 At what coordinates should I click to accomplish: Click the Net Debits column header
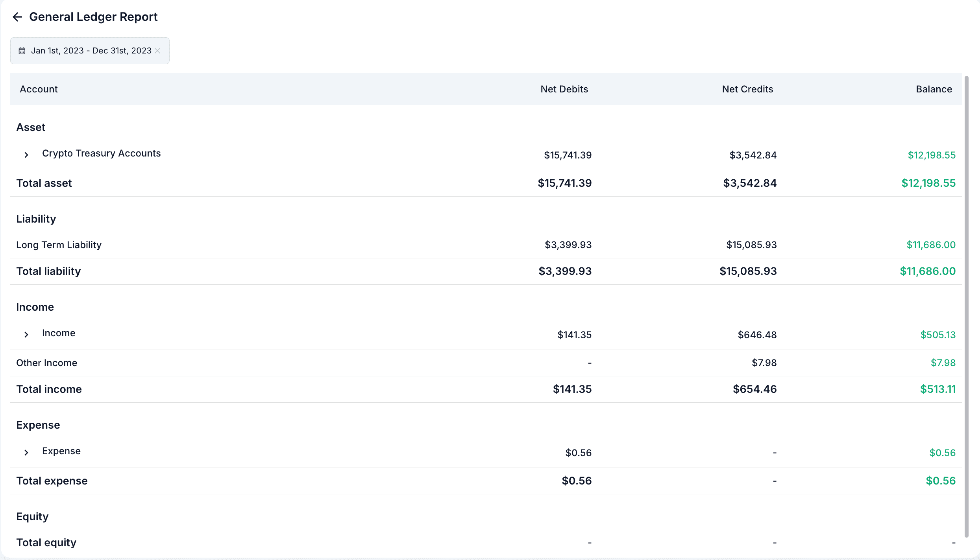[564, 89]
